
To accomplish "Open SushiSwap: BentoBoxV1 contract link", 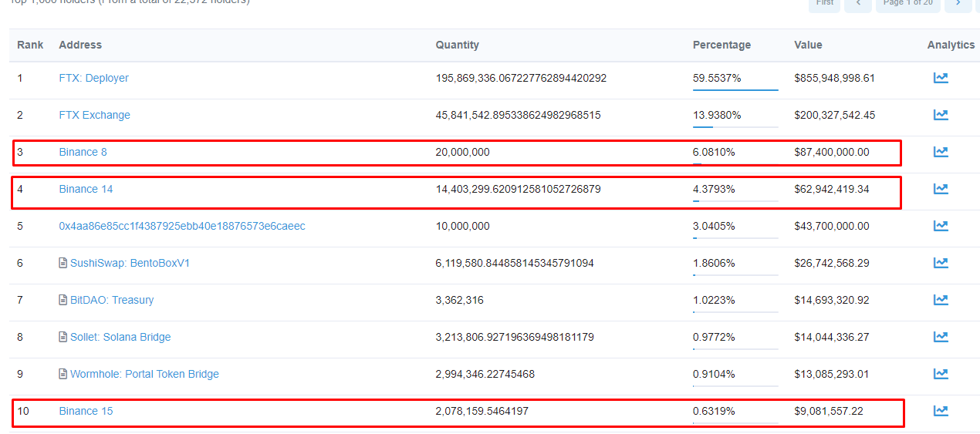I will click(x=130, y=263).
